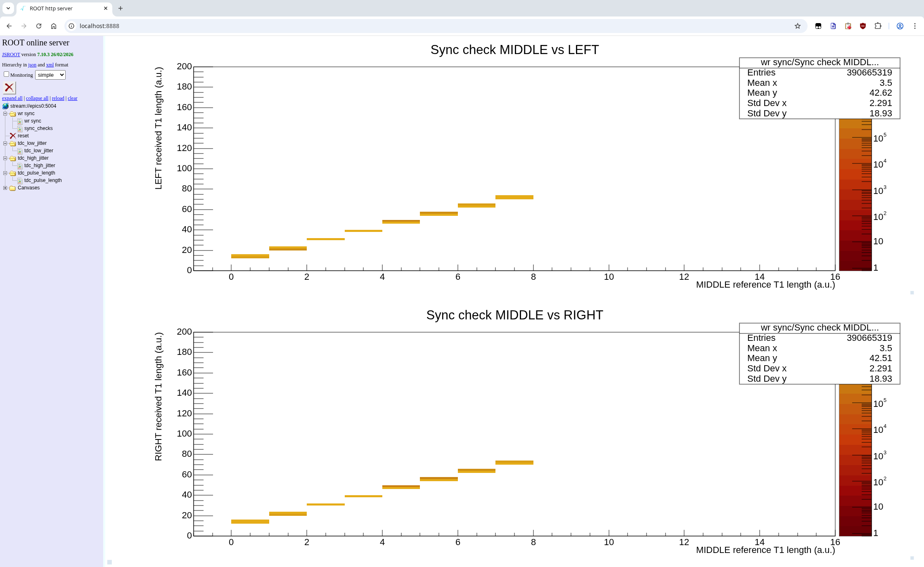Expand the Canvases folder

(5, 188)
